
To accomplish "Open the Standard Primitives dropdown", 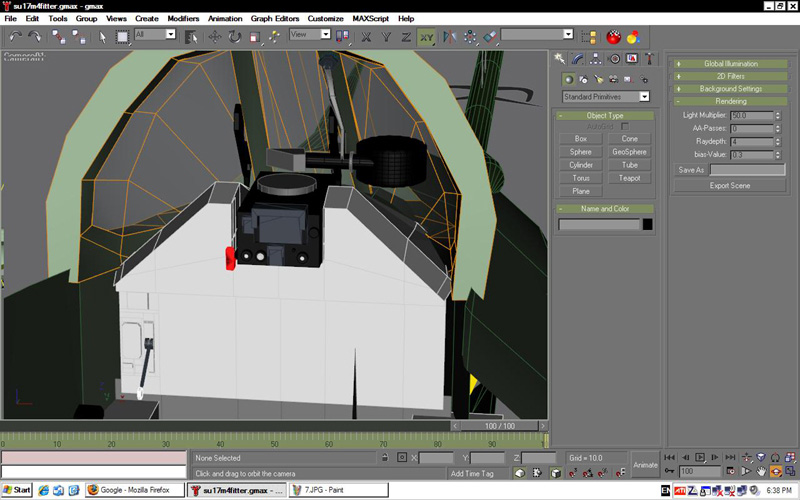I will [x=606, y=96].
